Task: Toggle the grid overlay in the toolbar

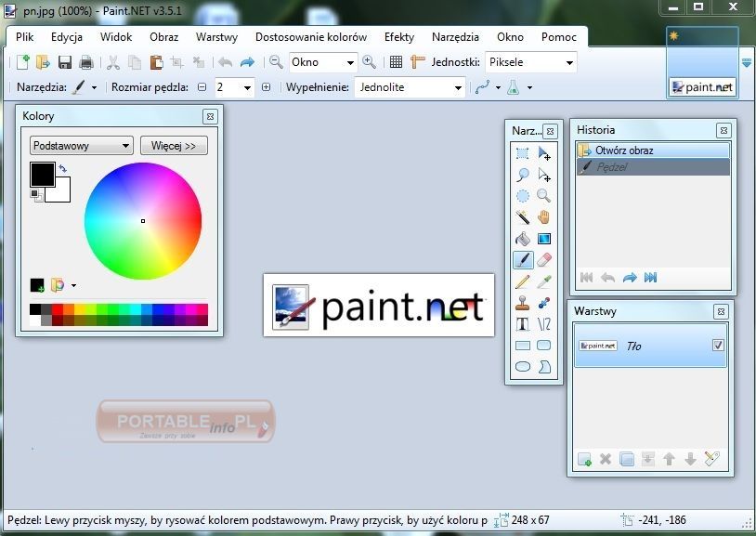Action: (x=397, y=62)
